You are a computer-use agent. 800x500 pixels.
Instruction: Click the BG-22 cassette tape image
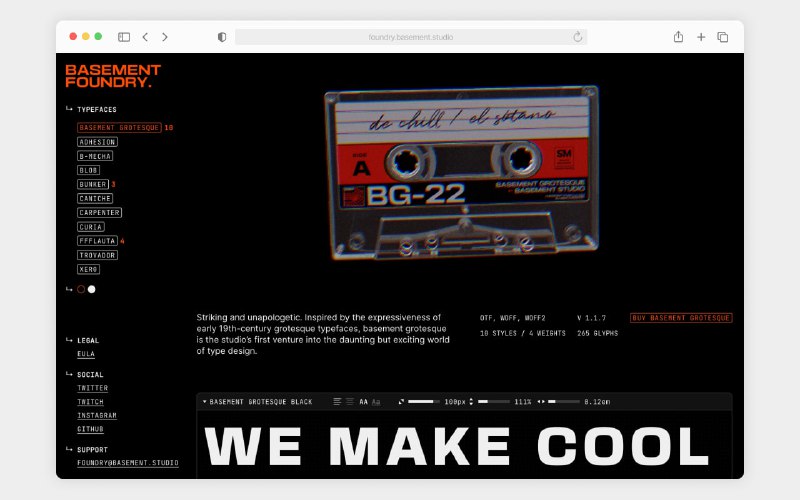click(x=462, y=172)
